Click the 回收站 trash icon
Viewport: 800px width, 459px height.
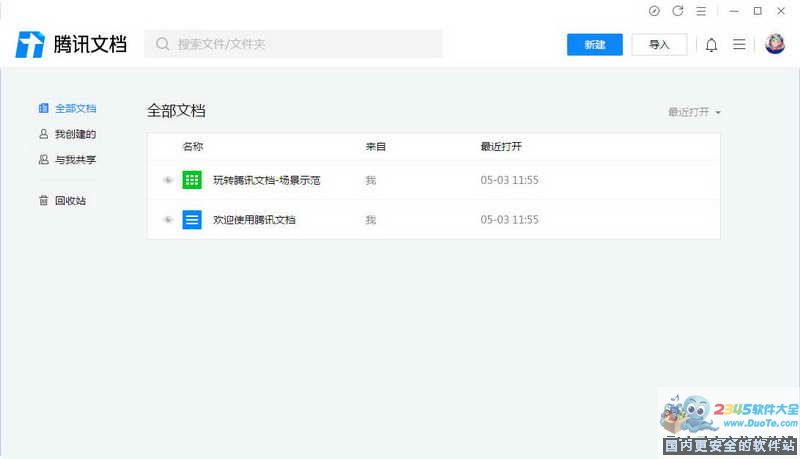(x=44, y=200)
